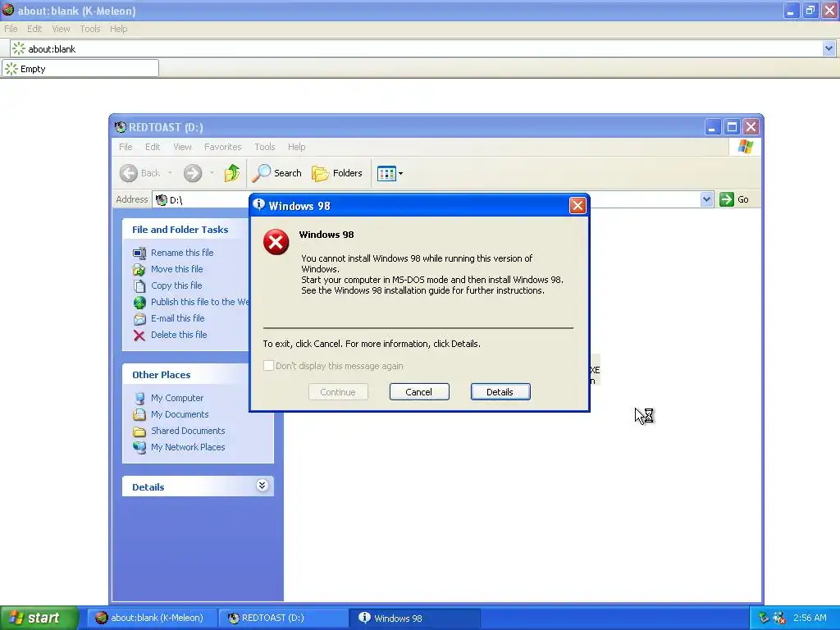
Task: Switch to Windows 98 taskbar button
Action: 414,618
